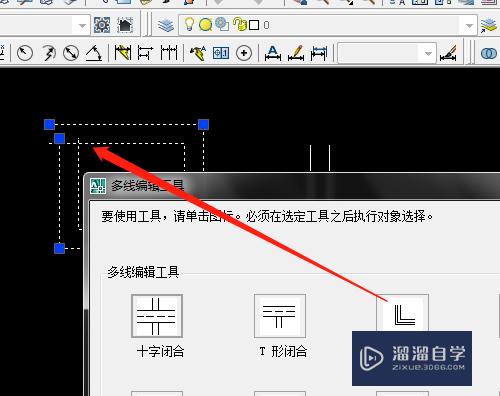Select the Angular dimension tool
The height and width of the screenshot is (396, 500).
94,53
